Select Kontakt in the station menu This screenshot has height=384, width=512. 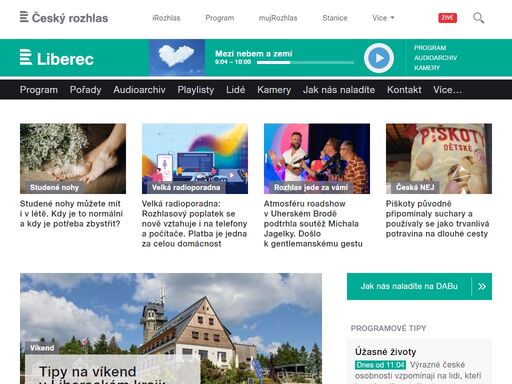404,90
